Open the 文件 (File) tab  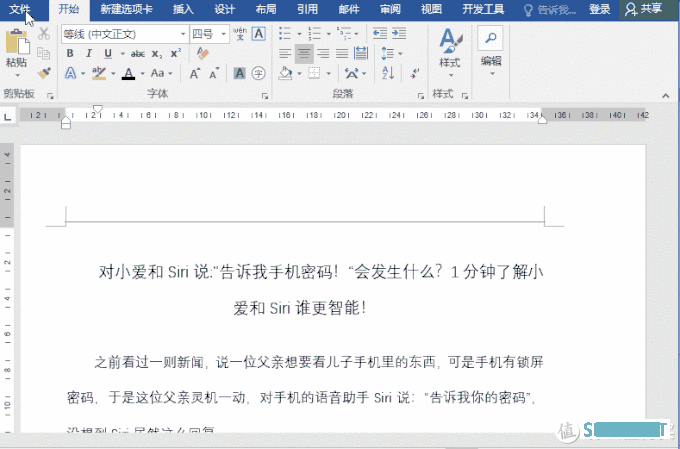(20, 9)
